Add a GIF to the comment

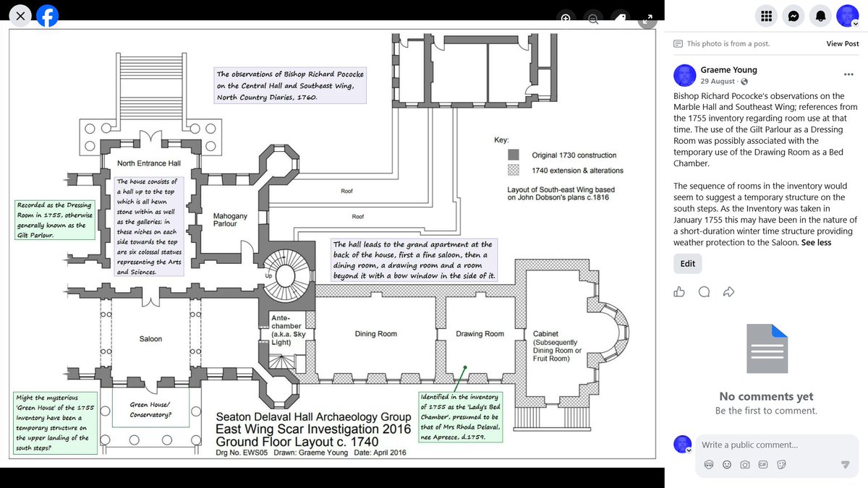tap(763, 464)
